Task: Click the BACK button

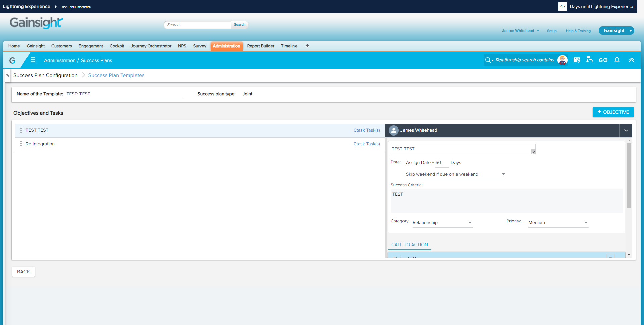Action: [23, 272]
